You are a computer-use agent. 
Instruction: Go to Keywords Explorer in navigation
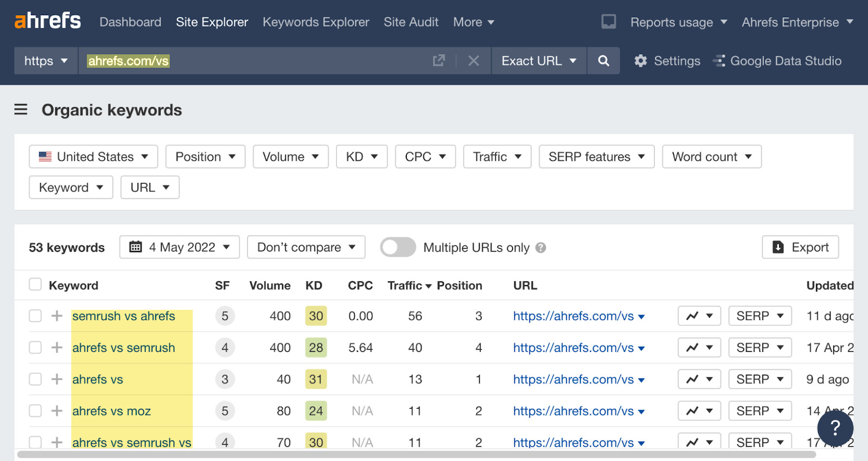(x=316, y=22)
